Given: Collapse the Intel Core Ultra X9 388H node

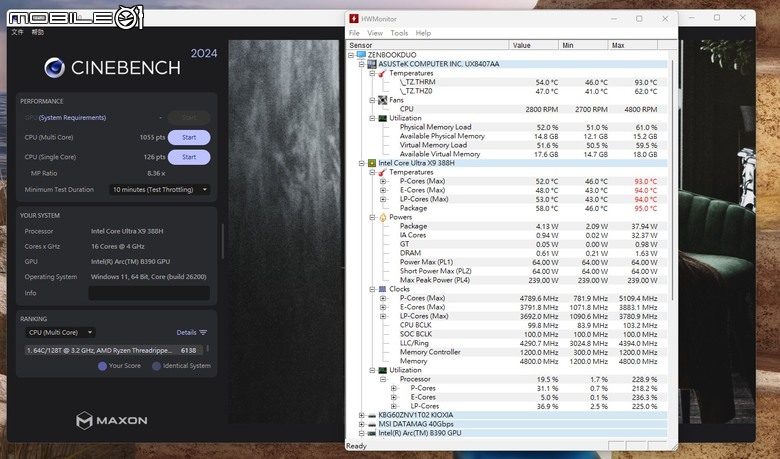Looking at the screenshot, I should [362, 163].
